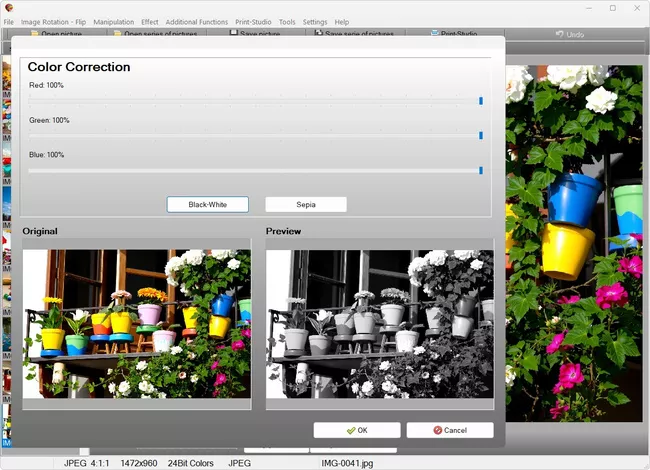Click the 24Bit Colors status text
Image resolution: width=650 pixels, height=470 pixels.
point(191,463)
